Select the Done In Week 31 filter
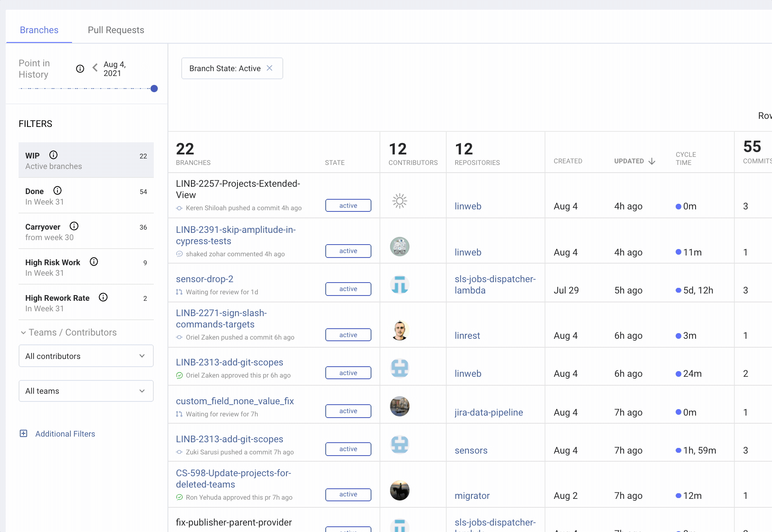The image size is (772, 532). click(x=86, y=196)
